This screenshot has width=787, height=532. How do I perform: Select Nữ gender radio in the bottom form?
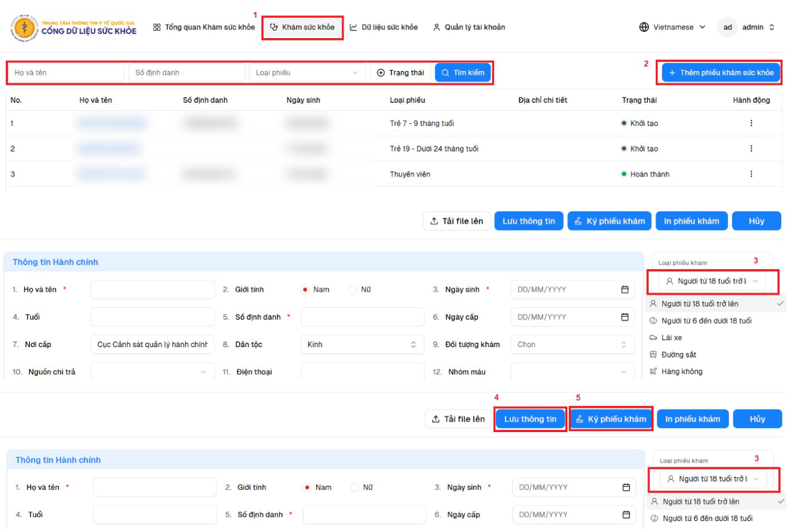[x=355, y=488]
